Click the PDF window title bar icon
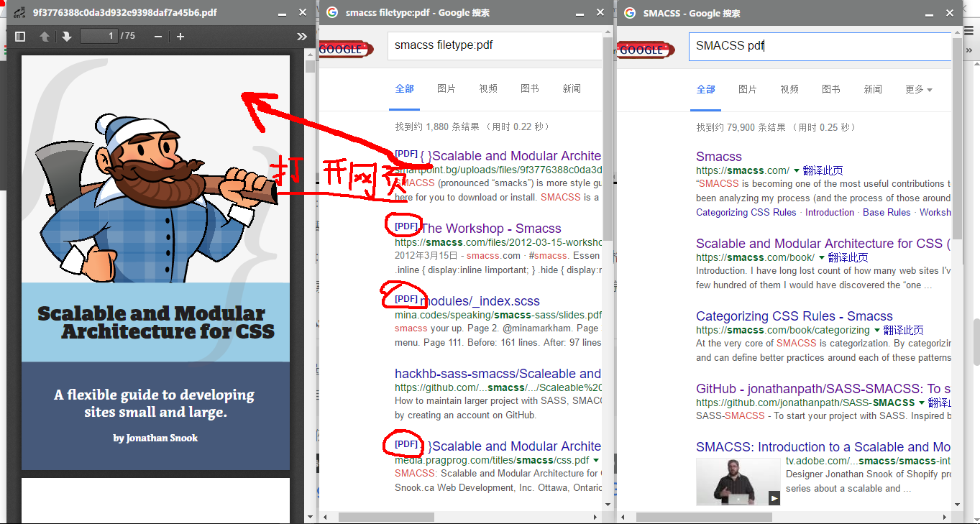 coord(19,12)
